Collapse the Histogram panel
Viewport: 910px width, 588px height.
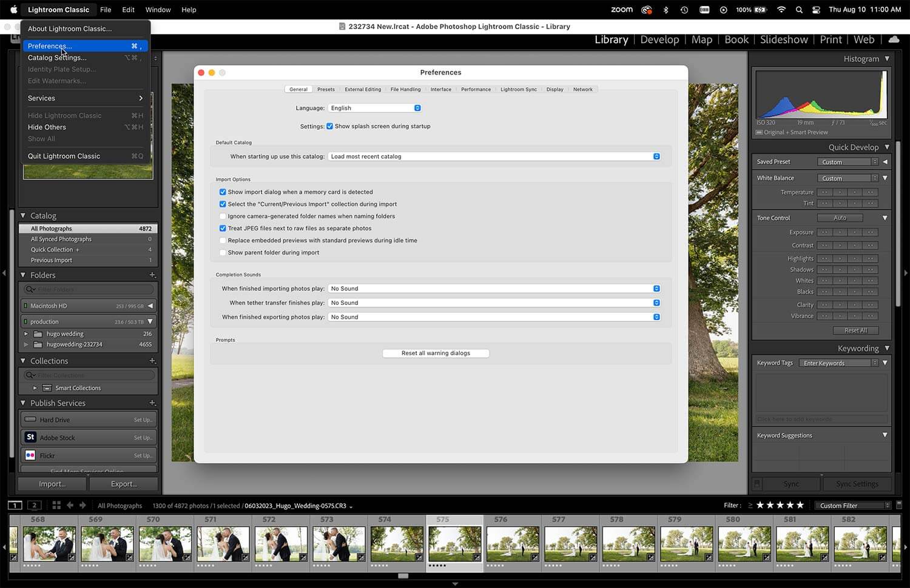click(887, 59)
